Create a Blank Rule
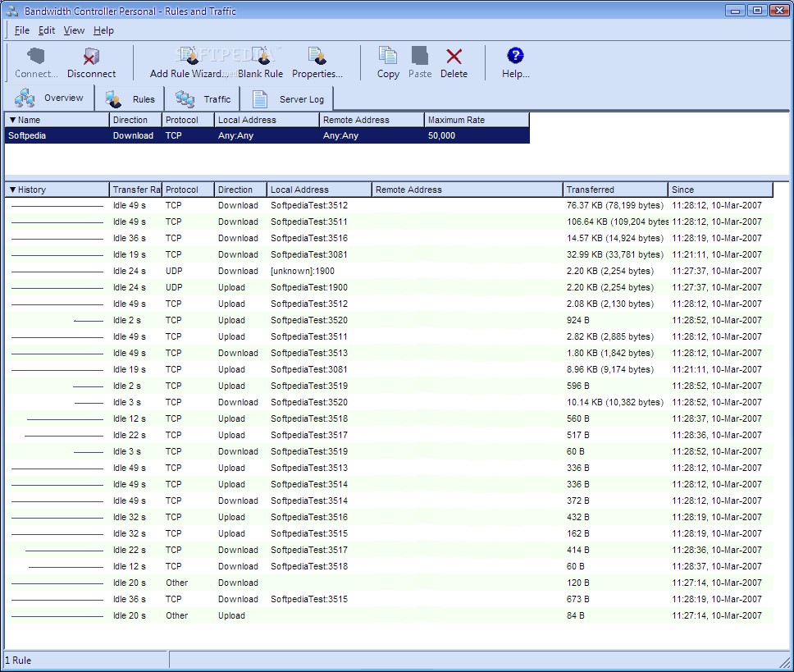Viewport: 794px width, 672px height. (x=260, y=62)
